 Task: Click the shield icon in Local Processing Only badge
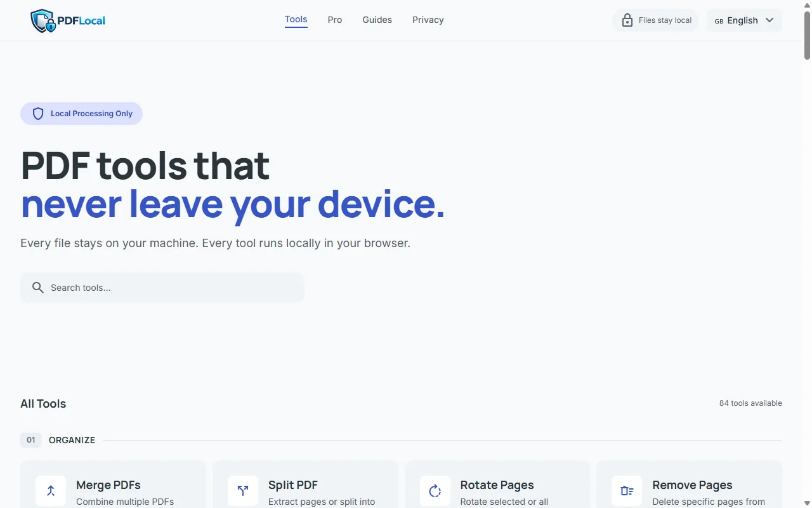(x=38, y=114)
